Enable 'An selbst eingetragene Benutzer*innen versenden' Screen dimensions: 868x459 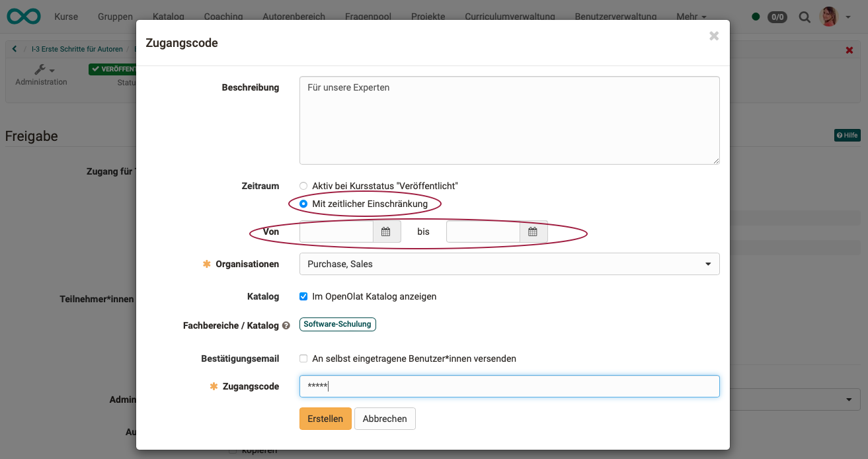coord(303,358)
